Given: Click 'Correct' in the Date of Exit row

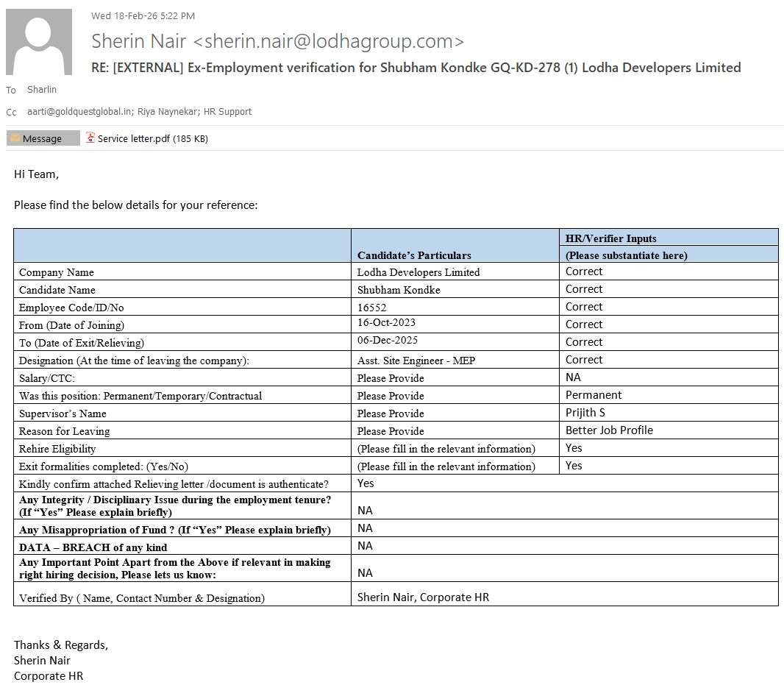Looking at the screenshot, I should coord(584,341).
